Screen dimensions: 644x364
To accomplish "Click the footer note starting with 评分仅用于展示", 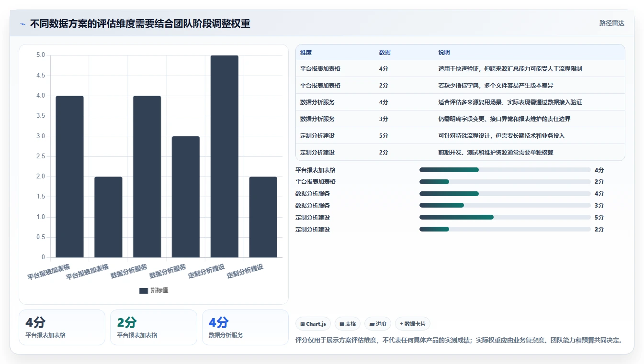I will (x=460, y=341).
